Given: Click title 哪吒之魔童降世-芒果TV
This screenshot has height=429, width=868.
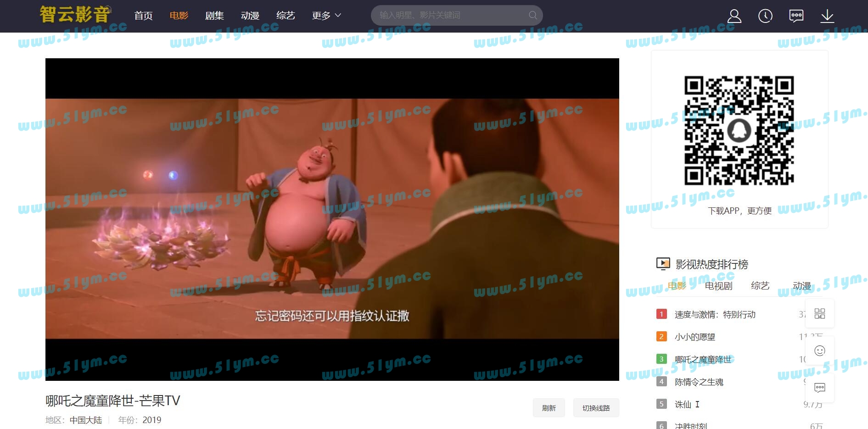Looking at the screenshot, I should 113,401.
